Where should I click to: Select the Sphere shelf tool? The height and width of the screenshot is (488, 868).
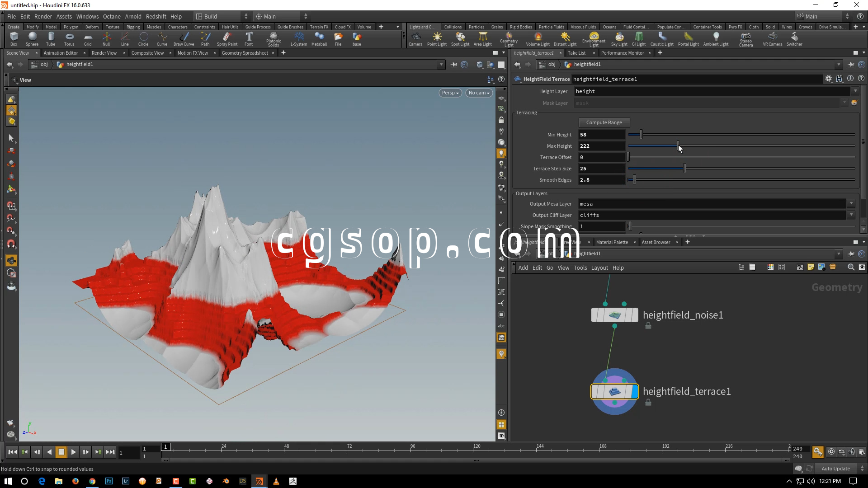tap(32, 38)
